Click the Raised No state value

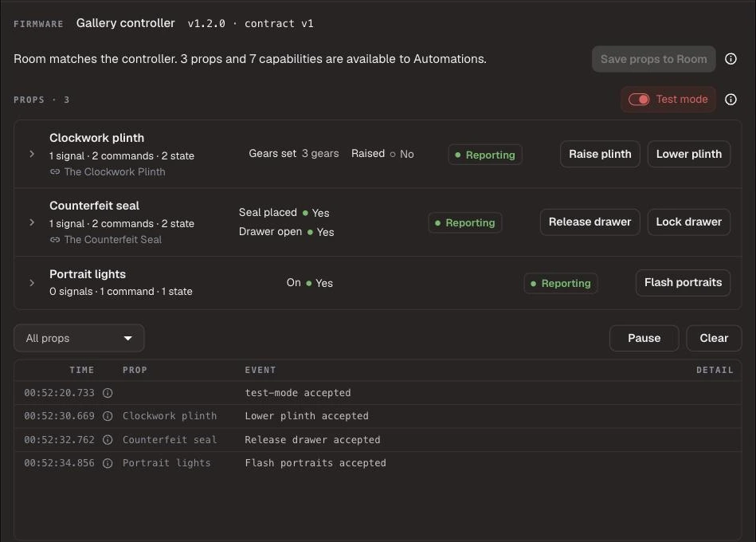(382, 154)
